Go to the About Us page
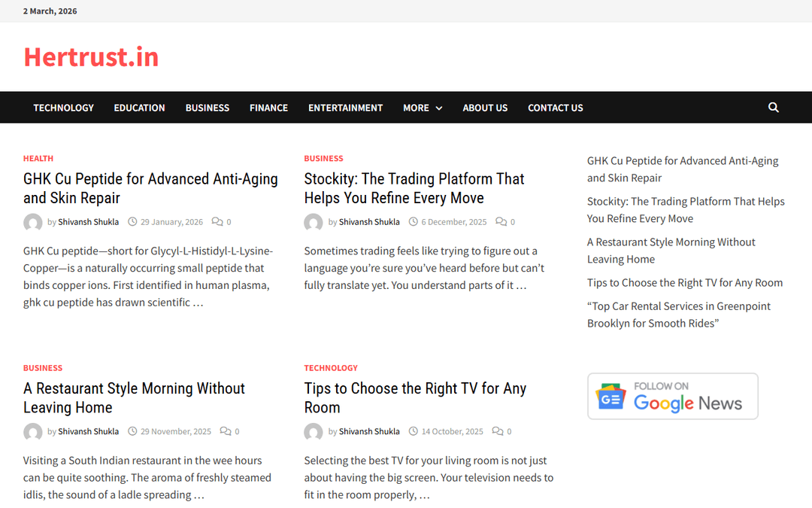Image resolution: width=812 pixels, height=508 pixels. point(485,108)
